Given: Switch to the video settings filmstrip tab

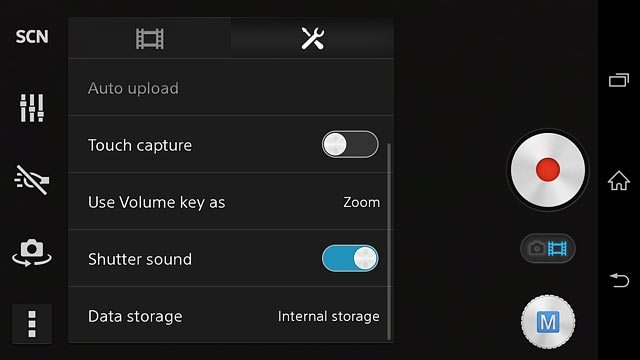Looking at the screenshot, I should pyautogui.click(x=150, y=38).
